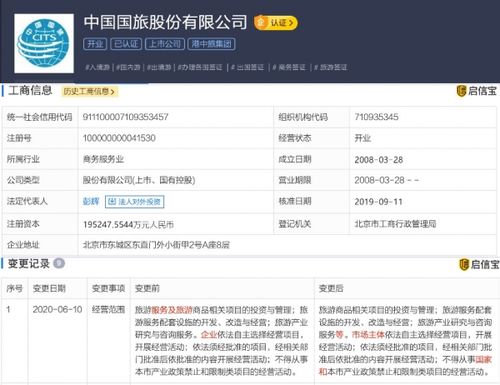Open the #办理各国签证 hashtag link
Viewport: 500px width, 385px height.
tap(200, 67)
